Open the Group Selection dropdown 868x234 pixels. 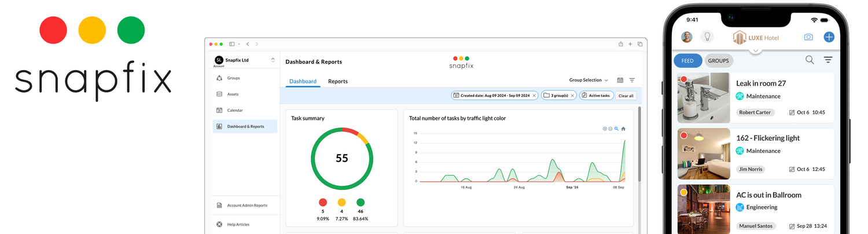589,81
